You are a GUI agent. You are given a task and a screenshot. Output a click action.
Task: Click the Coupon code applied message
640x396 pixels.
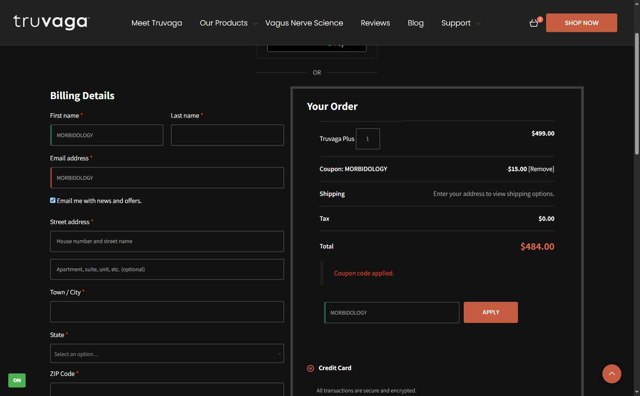click(364, 274)
